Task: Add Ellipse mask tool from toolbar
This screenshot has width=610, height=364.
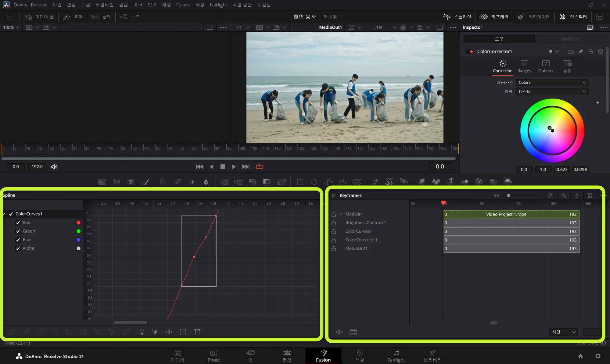Action: [314, 182]
